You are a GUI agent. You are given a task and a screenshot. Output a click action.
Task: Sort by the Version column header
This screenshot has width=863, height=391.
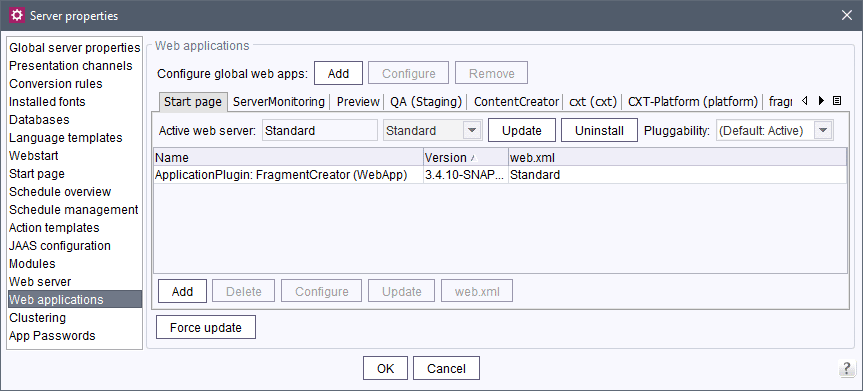point(466,158)
